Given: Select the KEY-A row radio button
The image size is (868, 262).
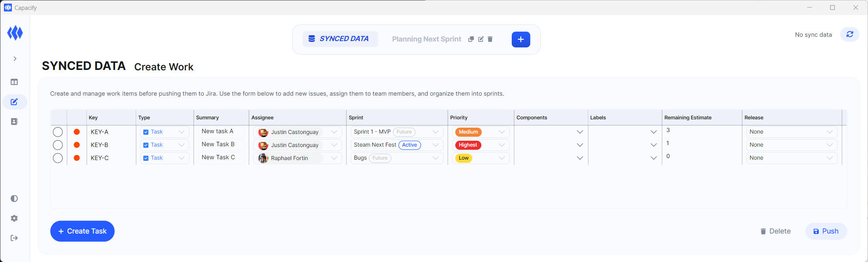Looking at the screenshot, I should tap(58, 132).
